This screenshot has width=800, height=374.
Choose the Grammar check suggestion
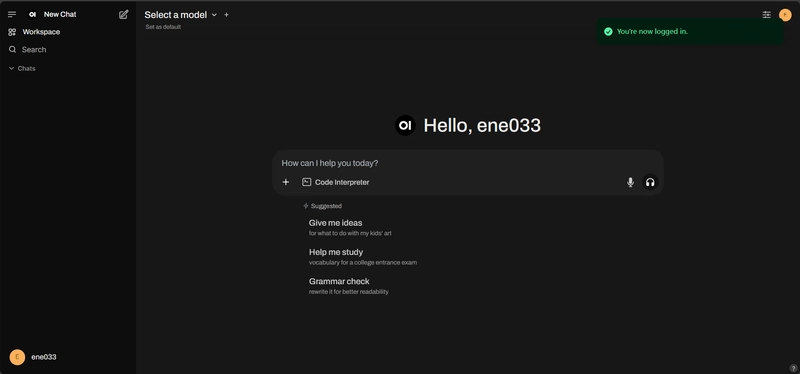point(348,286)
